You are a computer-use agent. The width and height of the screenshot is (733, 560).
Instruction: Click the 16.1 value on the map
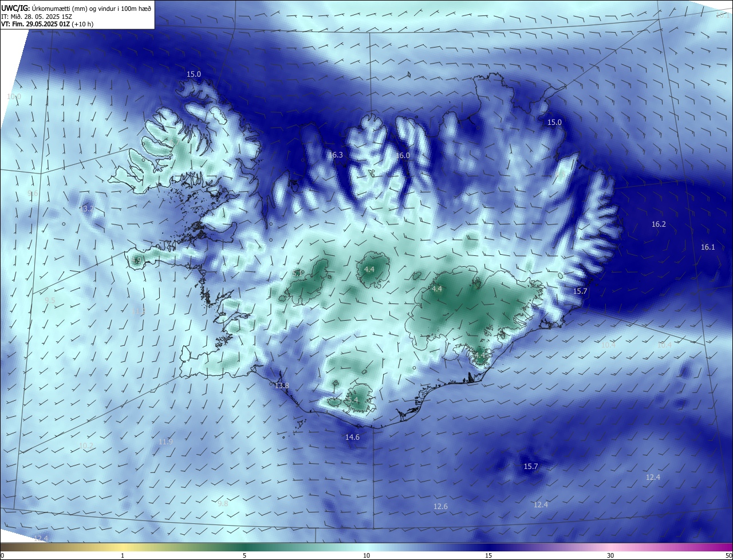click(708, 247)
